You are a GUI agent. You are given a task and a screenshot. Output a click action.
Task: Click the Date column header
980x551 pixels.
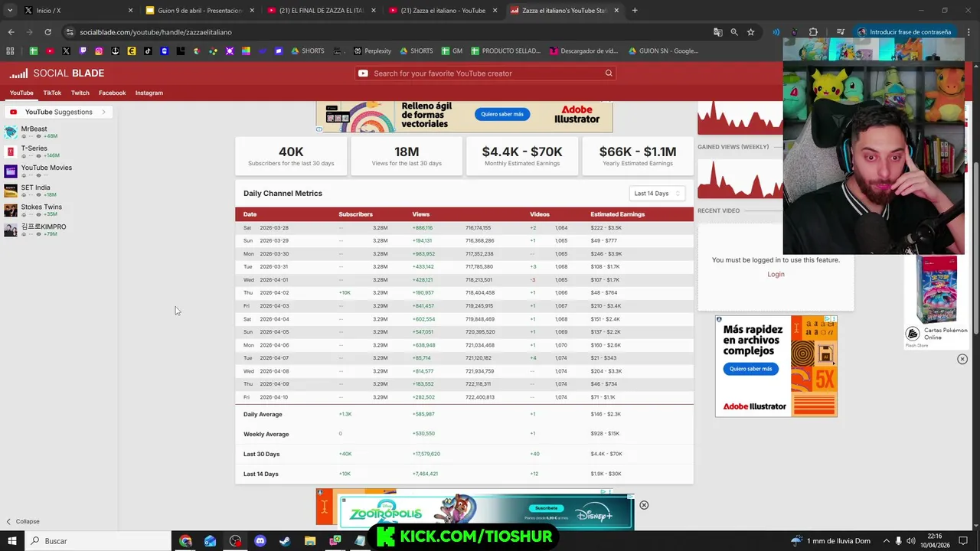coord(250,214)
